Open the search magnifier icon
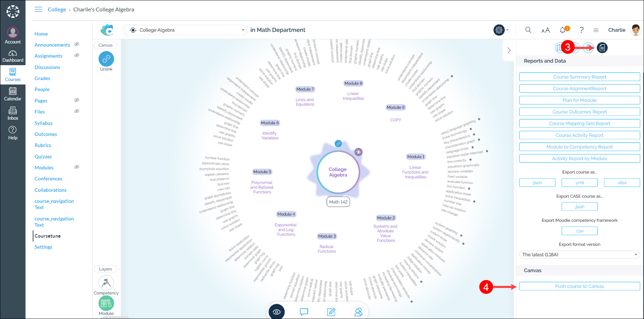 coord(528,30)
